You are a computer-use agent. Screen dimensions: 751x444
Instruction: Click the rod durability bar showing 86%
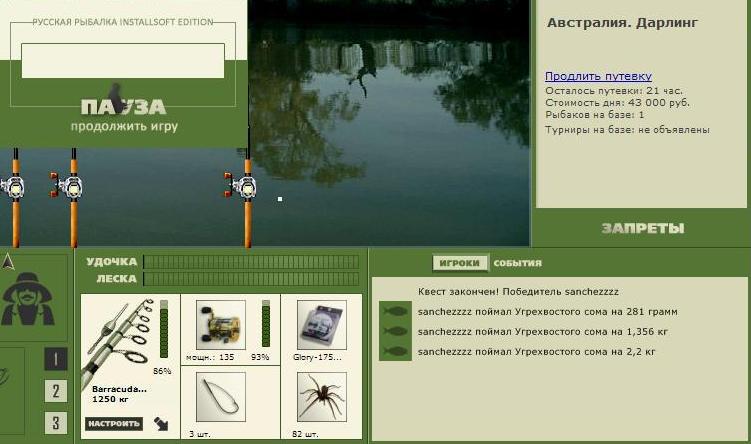point(164,329)
